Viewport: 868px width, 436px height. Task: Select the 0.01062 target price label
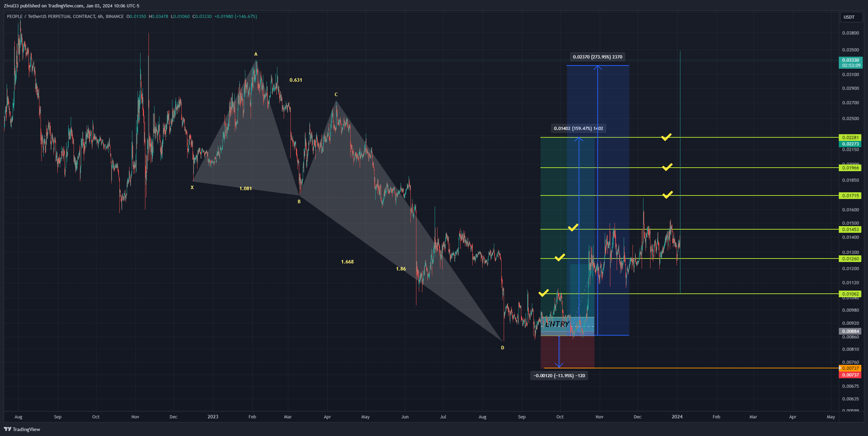[850, 294]
